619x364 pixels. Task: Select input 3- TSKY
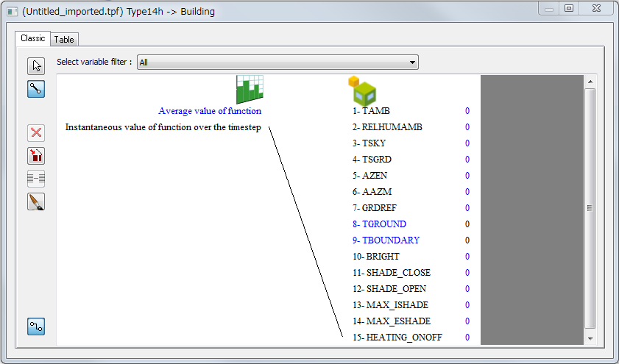369,143
